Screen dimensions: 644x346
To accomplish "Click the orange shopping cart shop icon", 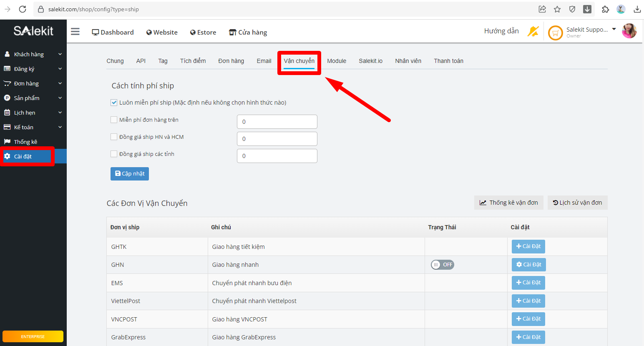I will coord(555,33).
